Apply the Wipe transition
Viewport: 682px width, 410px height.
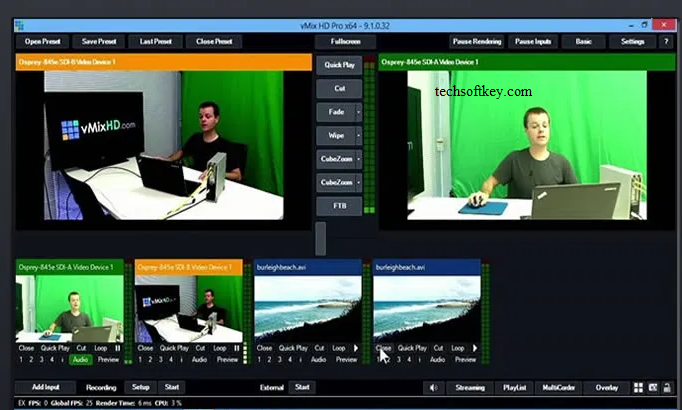[336, 136]
